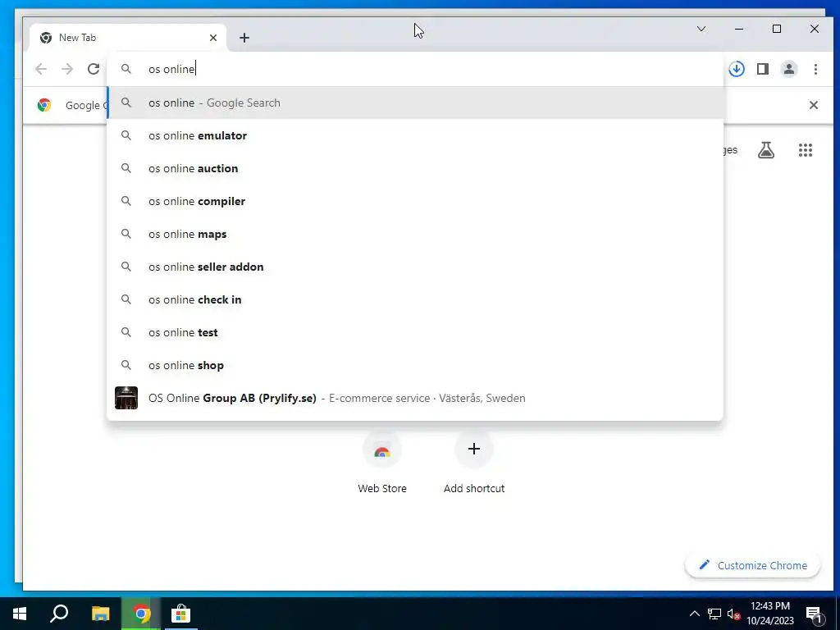Viewport: 840px width, 630px height.
Task: Open Chrome's three-dot menu
Action: tap(815, 69)
